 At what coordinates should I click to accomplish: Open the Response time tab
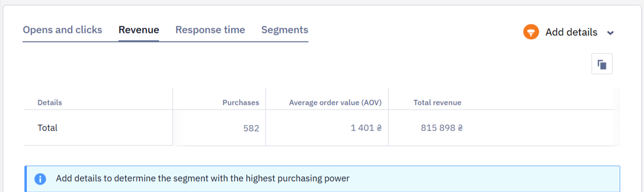pyautogui.click(x=210, y=30)
